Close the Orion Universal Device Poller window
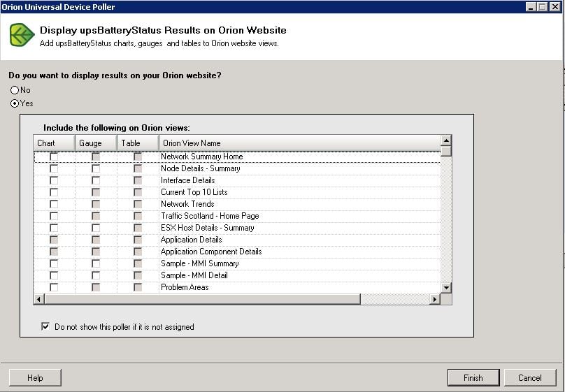The height and width of the screenshot is (392, 565). point(555,6)
